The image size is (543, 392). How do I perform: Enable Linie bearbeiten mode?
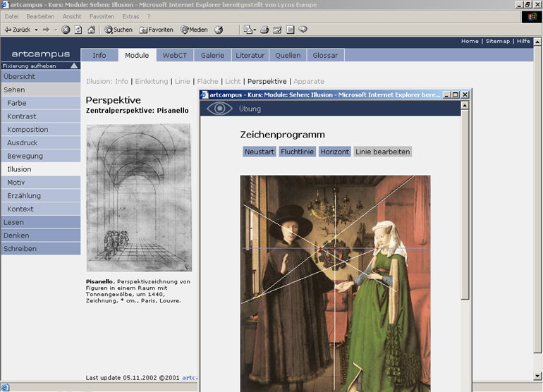pos(382,152)
